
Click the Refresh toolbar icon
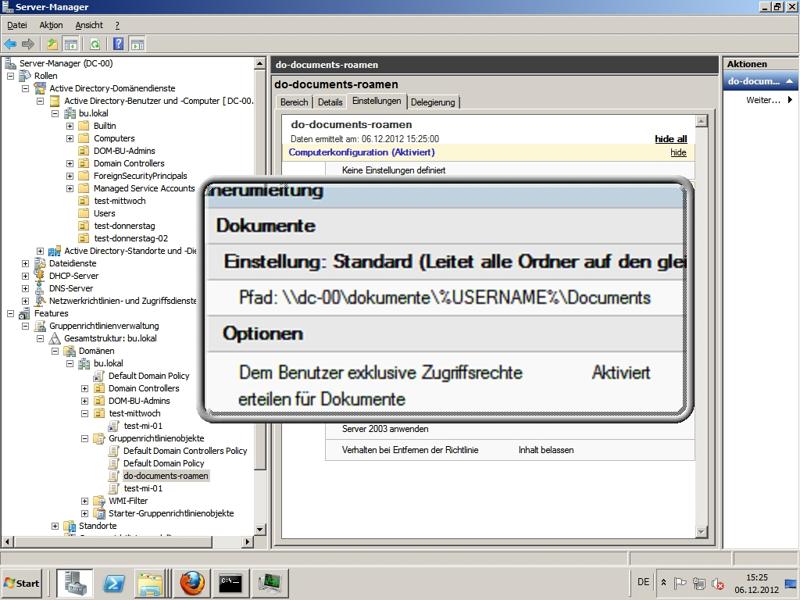coord(95,44)
